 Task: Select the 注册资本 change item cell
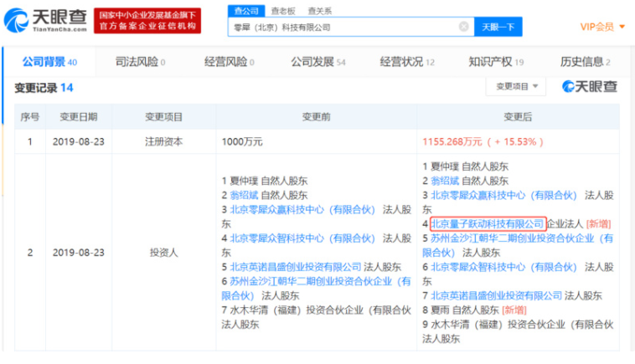pyautogui.click(x=163, y=141)
